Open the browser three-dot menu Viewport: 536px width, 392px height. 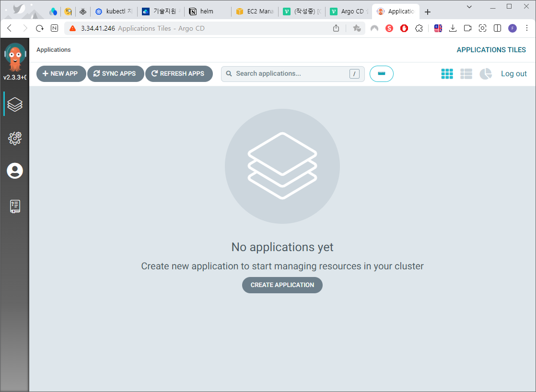(x=527, y=28)
